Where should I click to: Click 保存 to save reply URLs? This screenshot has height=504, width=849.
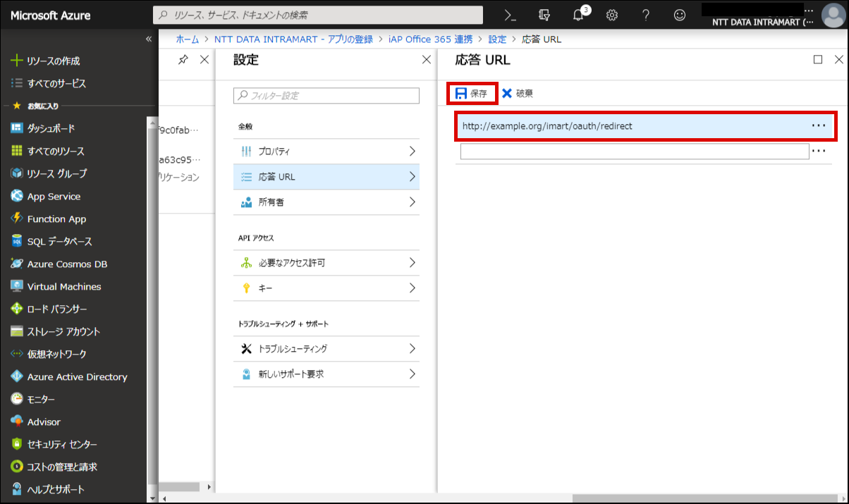pyautogui.click(x=472, y=93)
